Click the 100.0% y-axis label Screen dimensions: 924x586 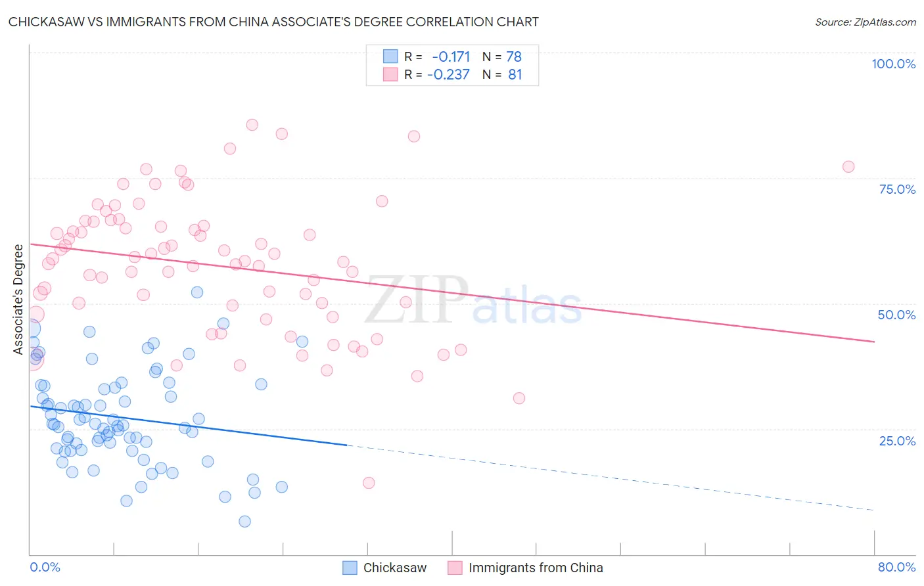(x=894, y=64)
